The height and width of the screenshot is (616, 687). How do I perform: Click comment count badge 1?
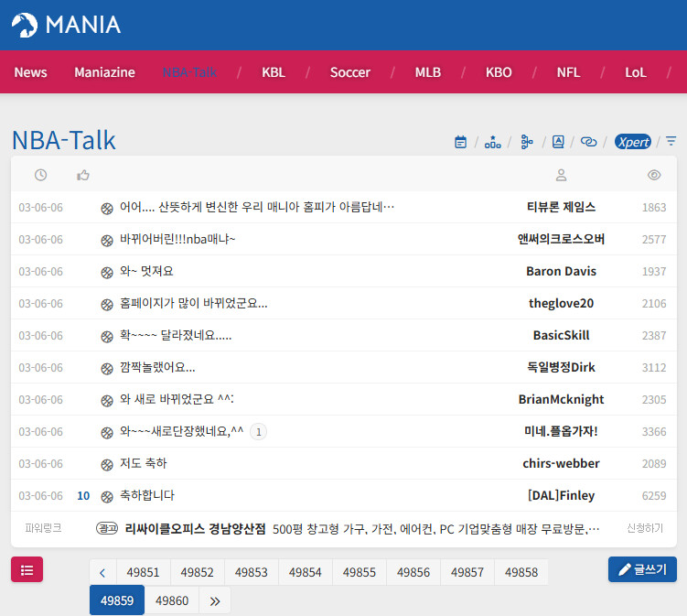(x=259, y=432)
